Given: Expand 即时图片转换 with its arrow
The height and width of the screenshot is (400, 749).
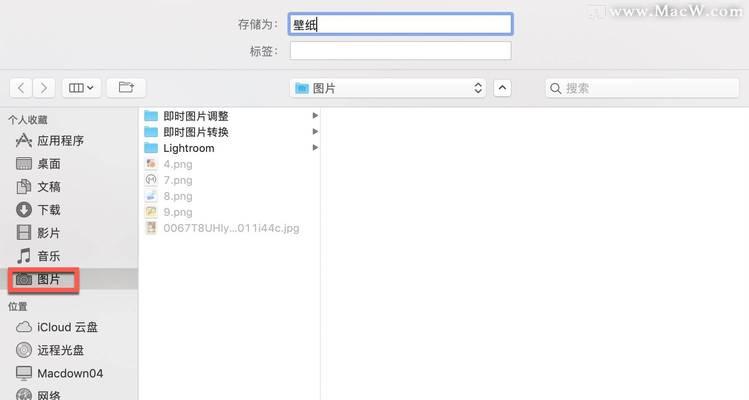Looking at the screenshot, I should [315, 132].
